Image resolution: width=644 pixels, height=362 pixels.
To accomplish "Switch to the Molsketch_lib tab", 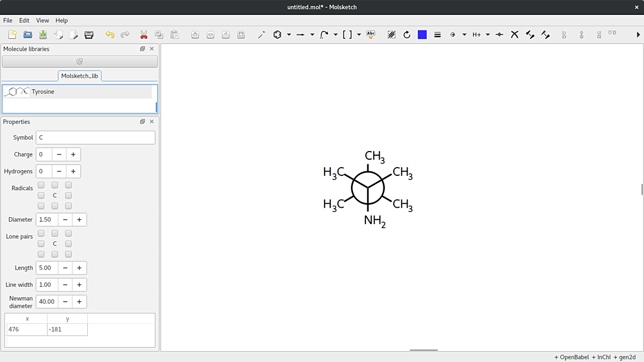I will coord(79,76).
